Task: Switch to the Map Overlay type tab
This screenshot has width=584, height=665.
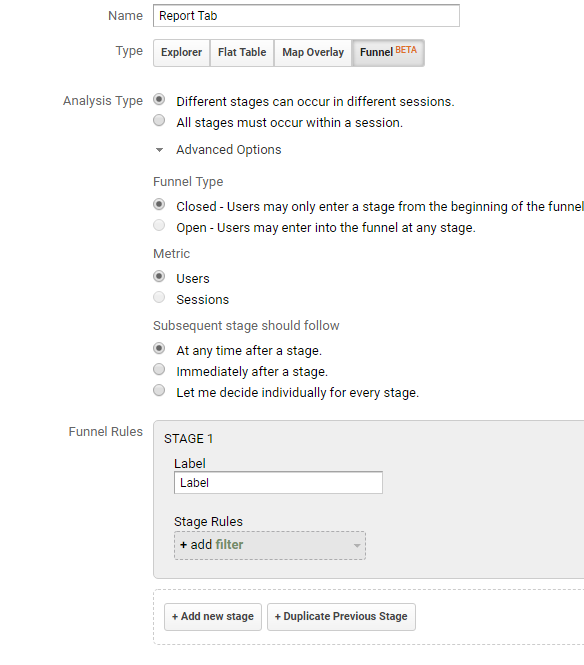Action: (313, 53)
